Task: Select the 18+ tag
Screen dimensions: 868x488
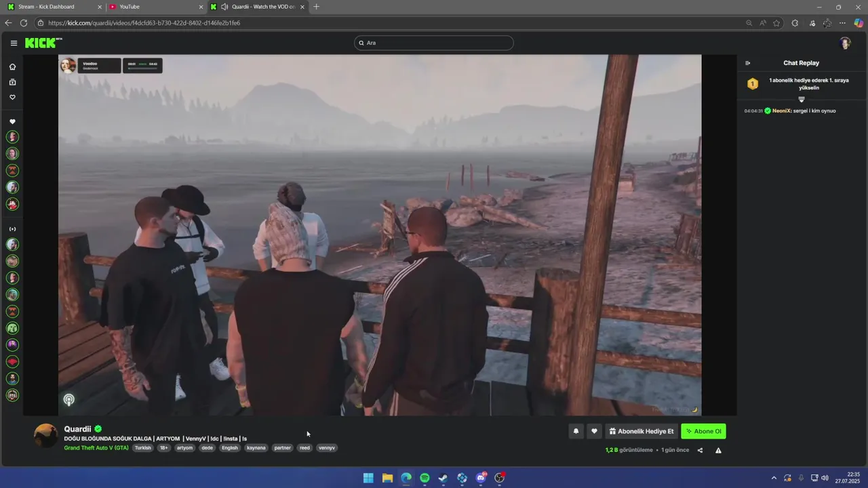Action: (x=164, y=448)
